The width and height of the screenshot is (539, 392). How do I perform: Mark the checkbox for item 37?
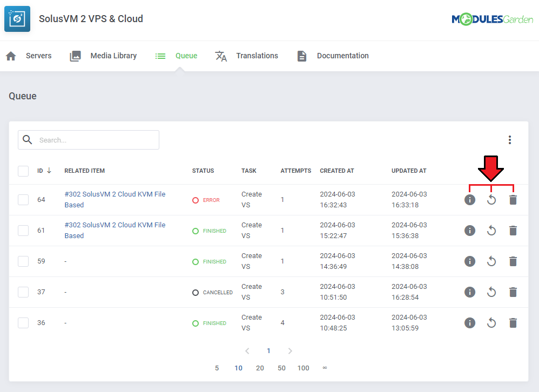pos(23,292)
